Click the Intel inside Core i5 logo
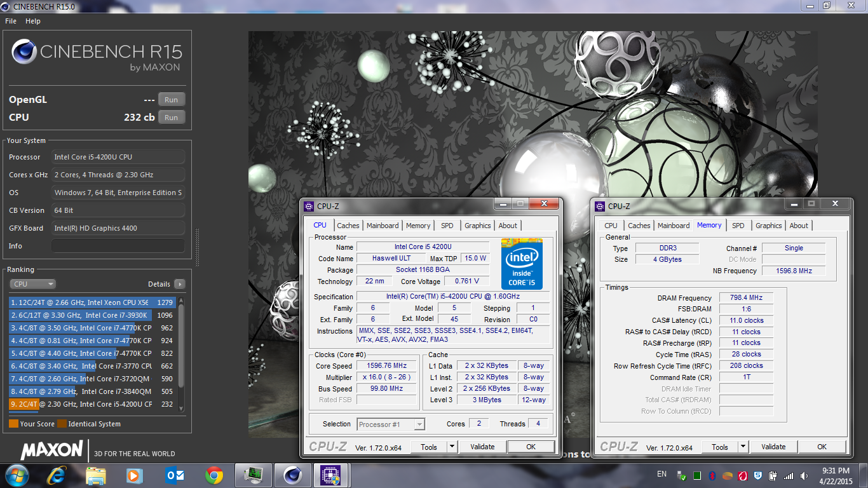The width and height of the screenshot is (868, 488). tap(522, 264)
